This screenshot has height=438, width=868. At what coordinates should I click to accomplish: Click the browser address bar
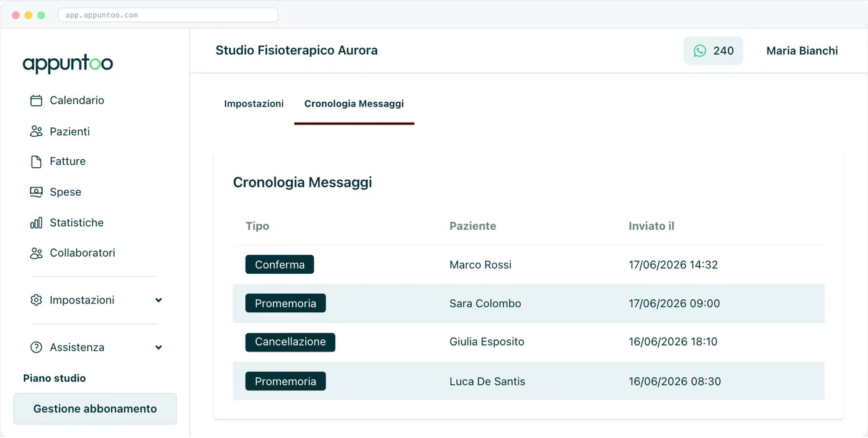point(168,15)
